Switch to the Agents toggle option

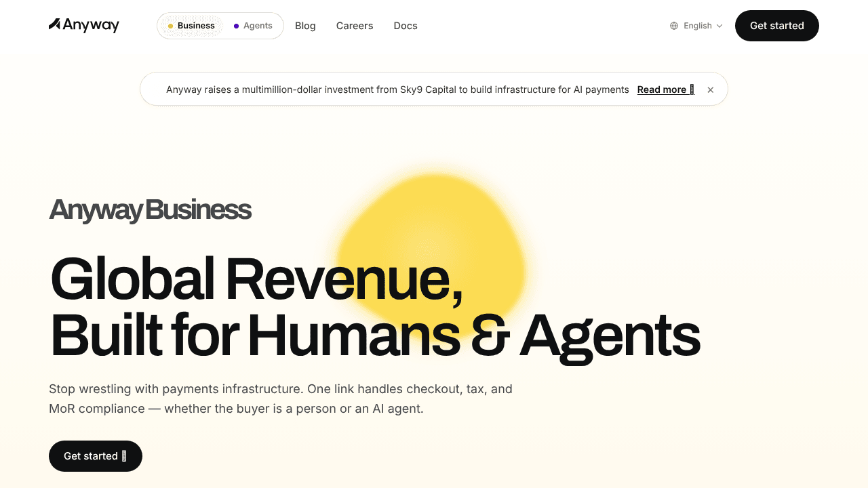[x=253, y=26]
